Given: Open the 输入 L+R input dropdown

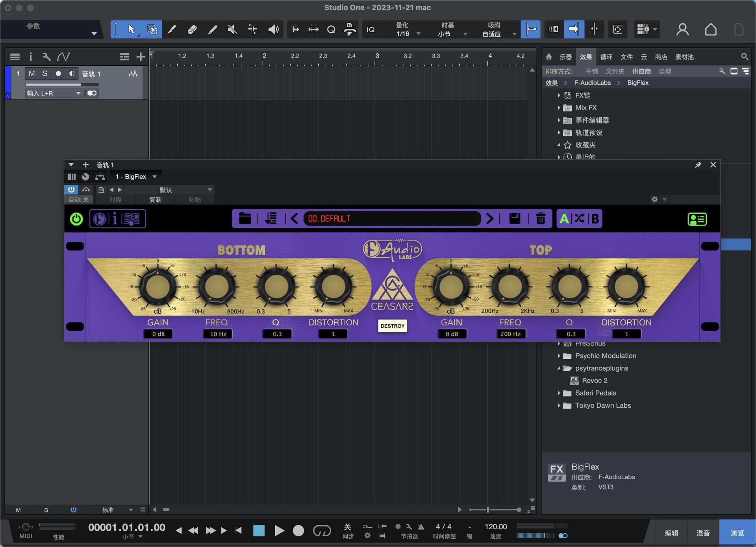Looking at the screenshot, I should point(54,93).
